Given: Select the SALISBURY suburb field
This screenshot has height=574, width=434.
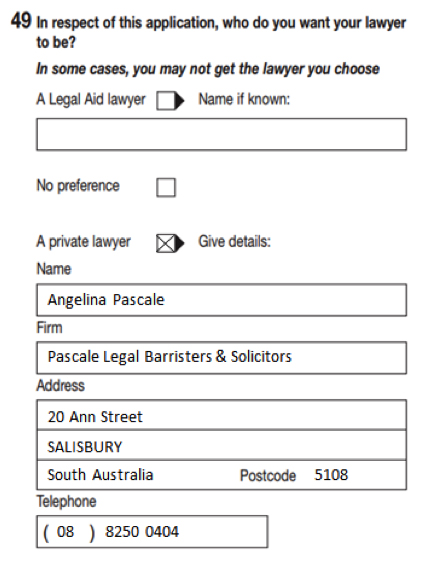Looking at the screenshot, I should pyautogui.click(x=221, y=445).
